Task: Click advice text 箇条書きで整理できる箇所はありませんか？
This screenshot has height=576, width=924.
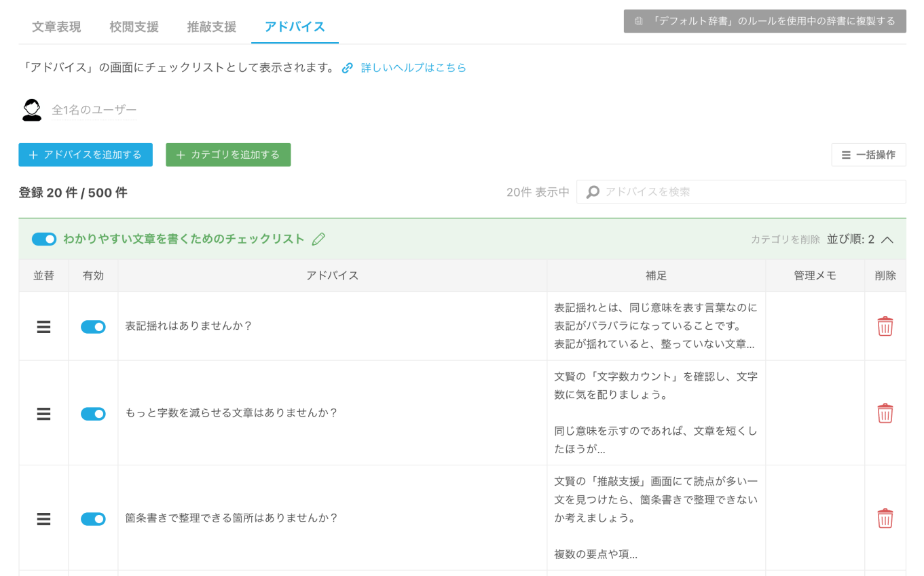Action: (x=232, y=518)
